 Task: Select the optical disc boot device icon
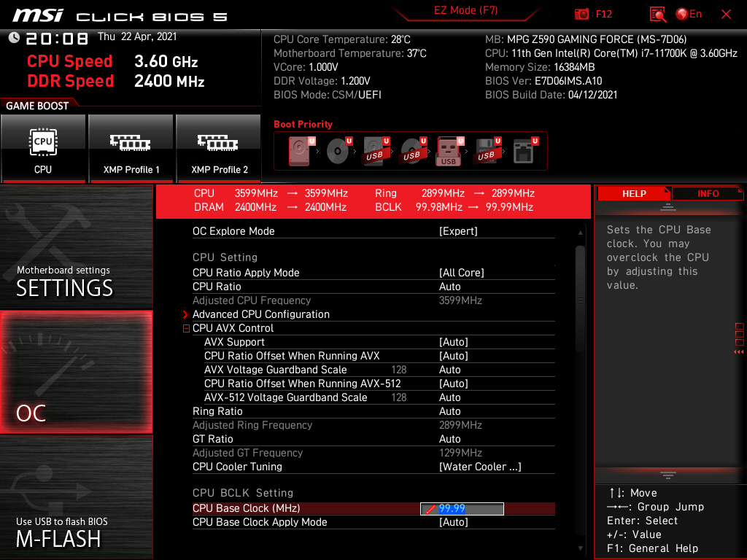click(338, 151)
